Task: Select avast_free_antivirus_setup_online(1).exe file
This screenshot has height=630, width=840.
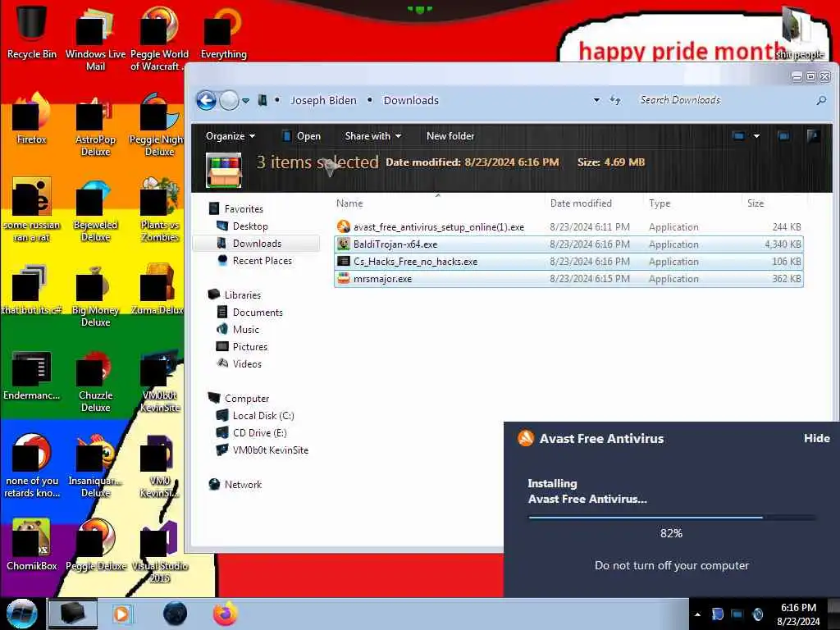Action: pos(569,227)
